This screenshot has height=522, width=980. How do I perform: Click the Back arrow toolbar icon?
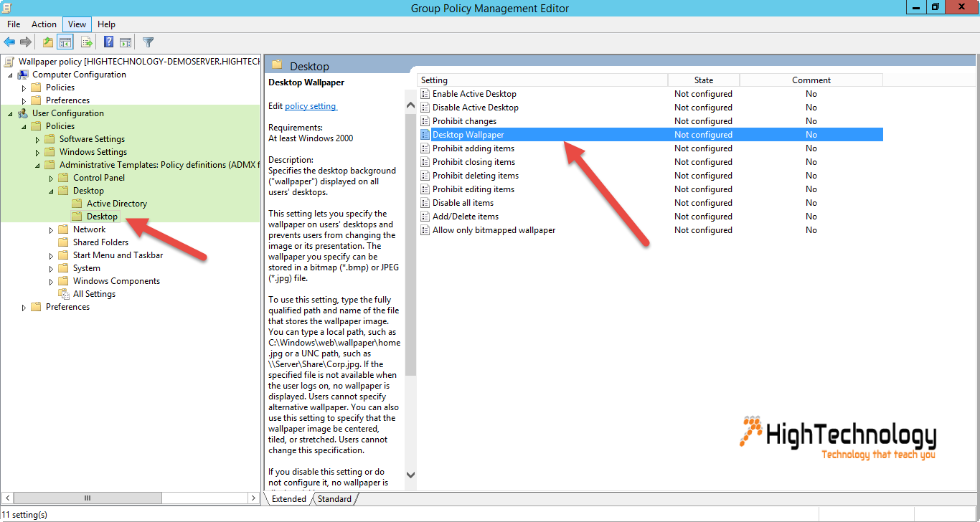point(9,42)
